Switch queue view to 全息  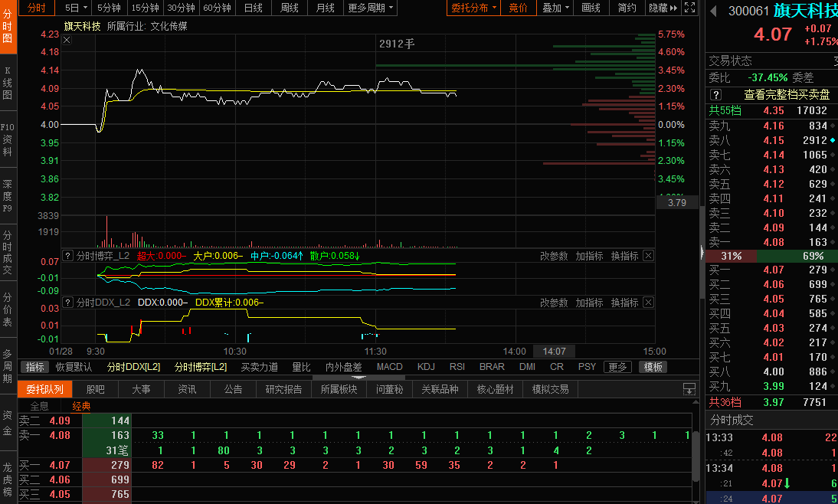(x=39, y=406)
